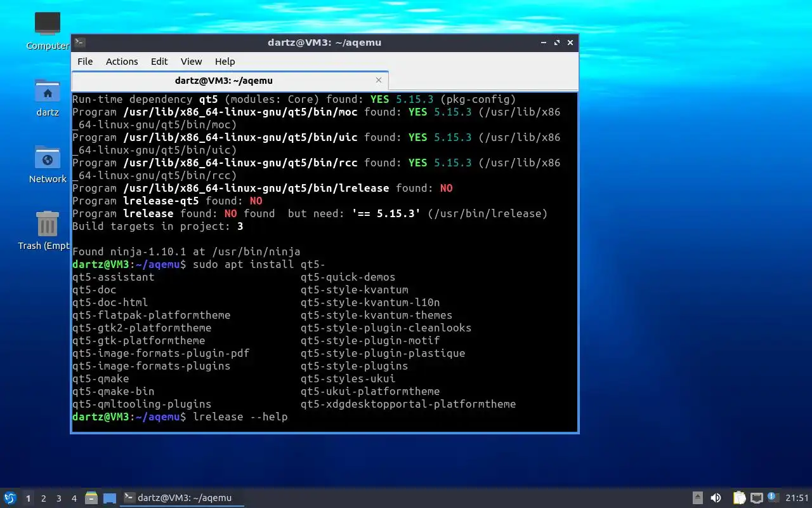Click 'Found ninja-1.10.1 at /usr/bin/ninja' line

pyautogui.click(x=187, y=252)
